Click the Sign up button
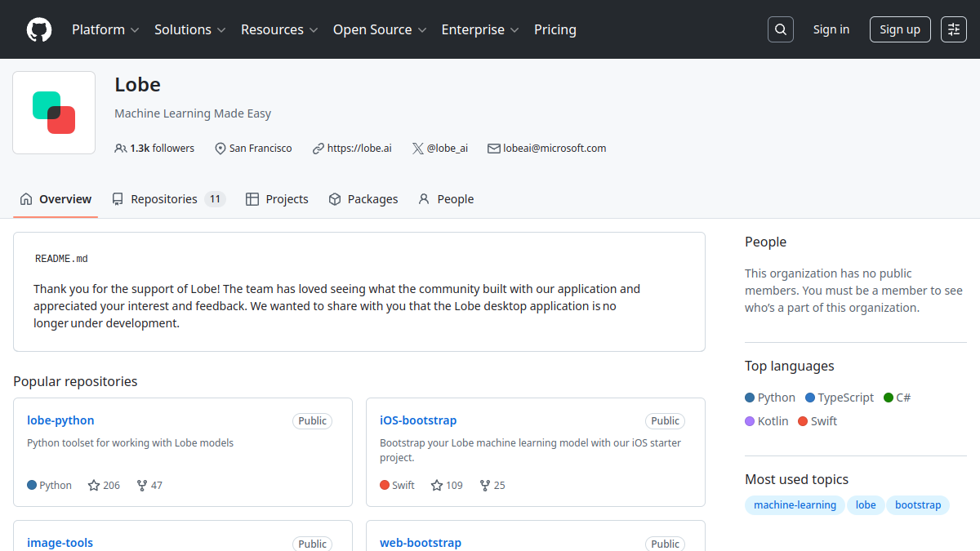 pyautogui.click(x=900, y=29)
